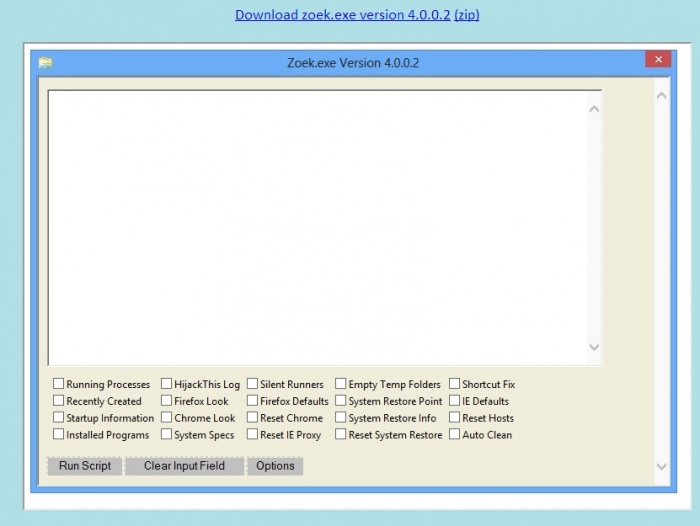Viewport: 700px width, 526px height.
Task: Enable the Running Processes checkbox
Action: coord(58,384)
